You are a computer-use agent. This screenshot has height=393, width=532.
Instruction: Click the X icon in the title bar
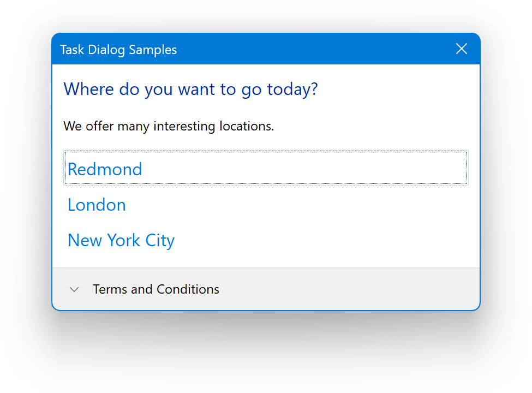[x=462, y=49]
